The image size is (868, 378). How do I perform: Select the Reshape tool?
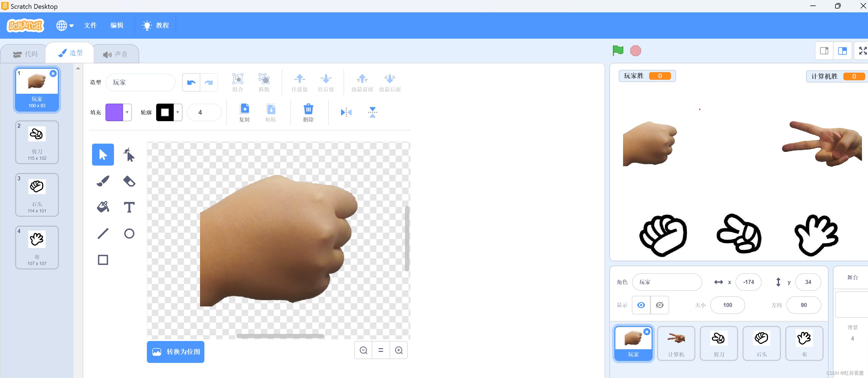click(x=129, y=155)
